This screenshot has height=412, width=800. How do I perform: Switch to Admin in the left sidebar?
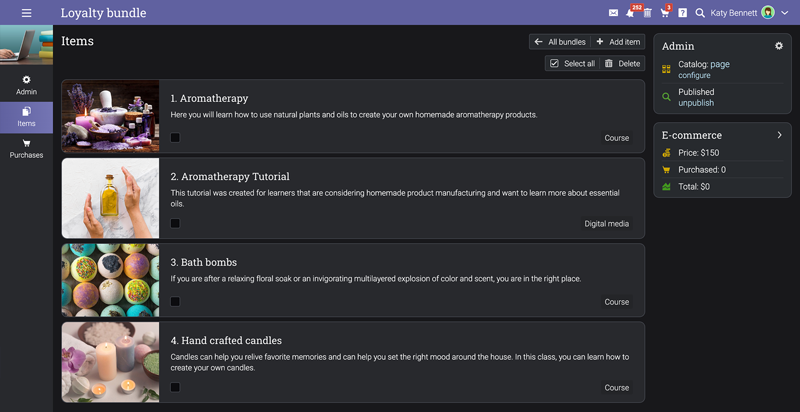(27, 86)
